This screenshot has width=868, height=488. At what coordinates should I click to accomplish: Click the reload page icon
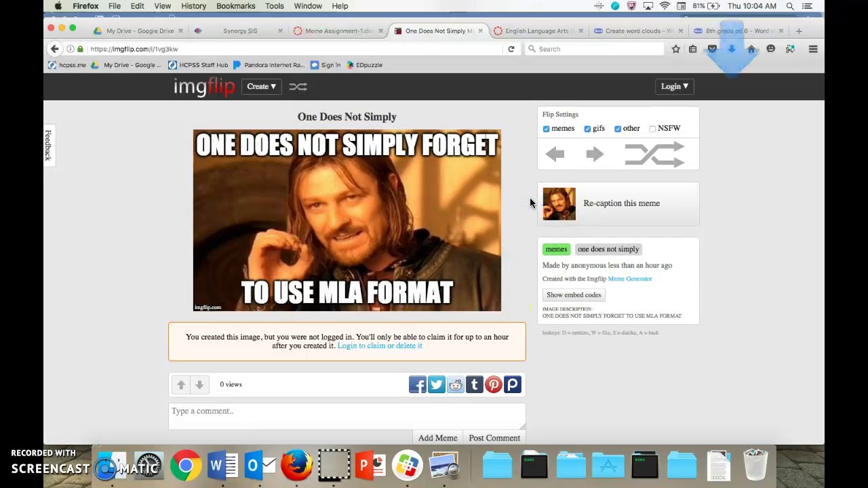click(511, 49)
